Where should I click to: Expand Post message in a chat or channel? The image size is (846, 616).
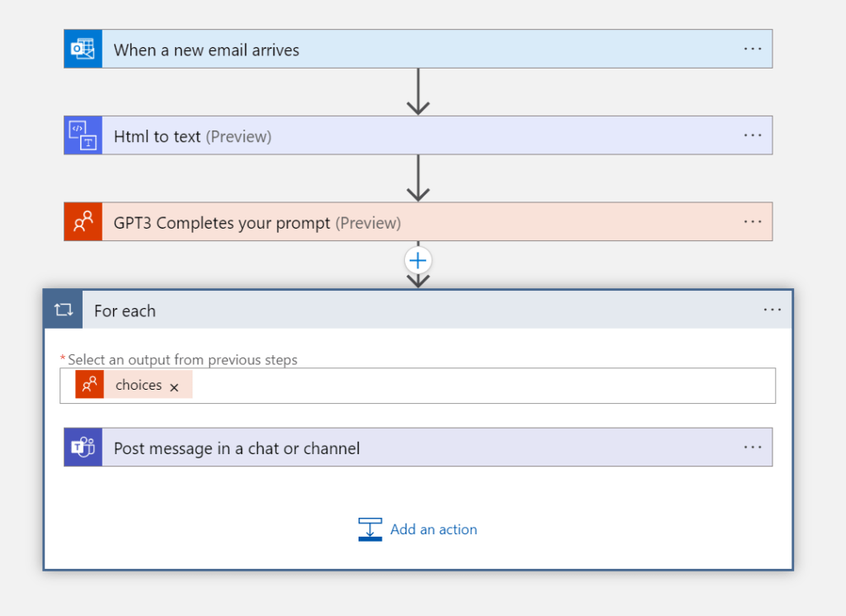click(418, 448)
